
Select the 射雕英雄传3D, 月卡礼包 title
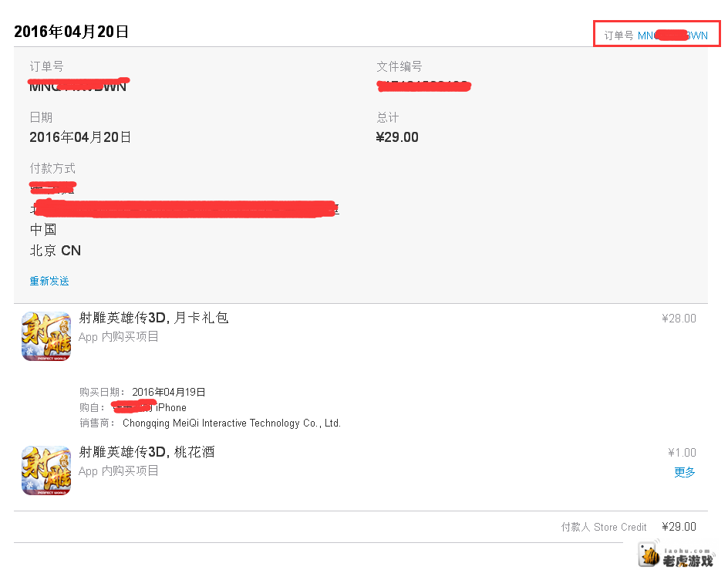153,318
